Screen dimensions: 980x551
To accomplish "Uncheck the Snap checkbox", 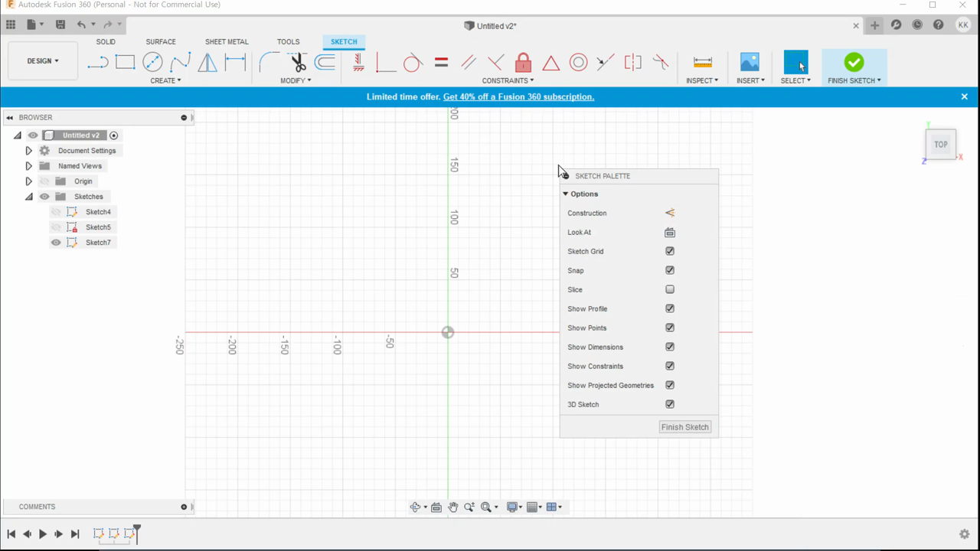I will click(670, 270).
